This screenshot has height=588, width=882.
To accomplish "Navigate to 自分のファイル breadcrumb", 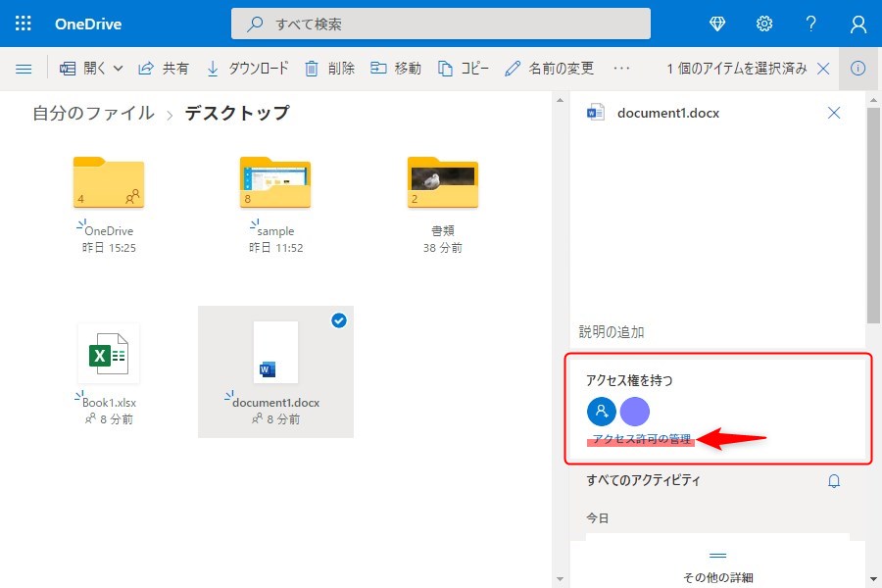I will point(93,114).
